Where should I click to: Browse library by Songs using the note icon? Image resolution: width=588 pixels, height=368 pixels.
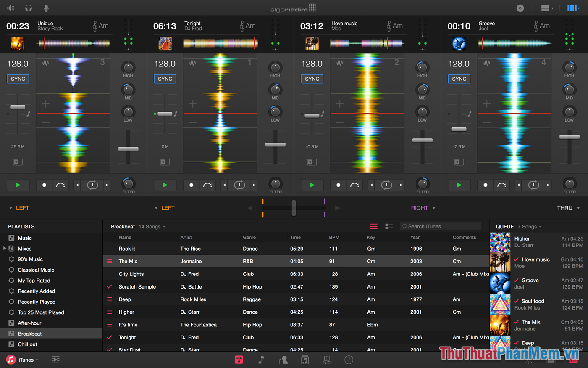click(260, 360)
